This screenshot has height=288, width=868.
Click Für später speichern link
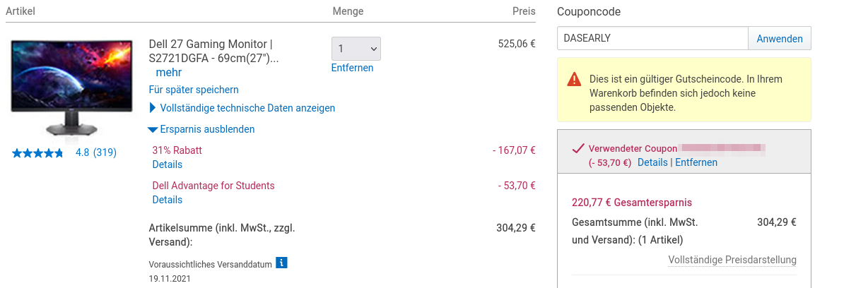tap(194, 90)
